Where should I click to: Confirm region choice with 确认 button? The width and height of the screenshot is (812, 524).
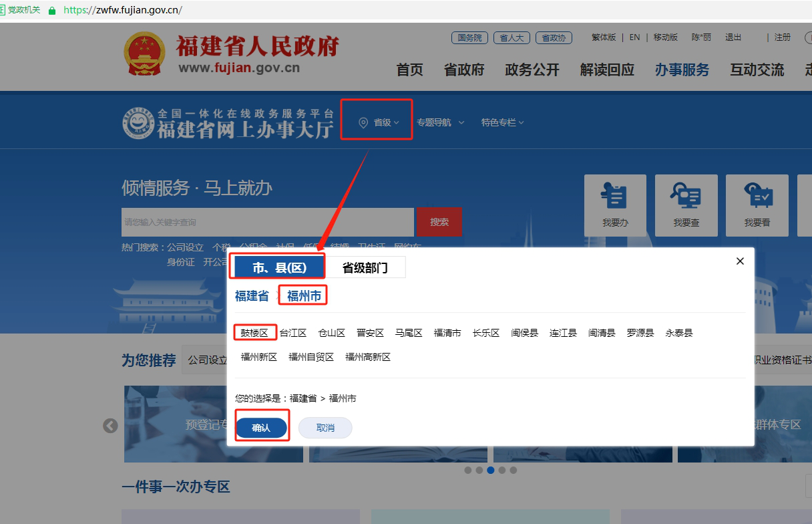pos(262,427)
